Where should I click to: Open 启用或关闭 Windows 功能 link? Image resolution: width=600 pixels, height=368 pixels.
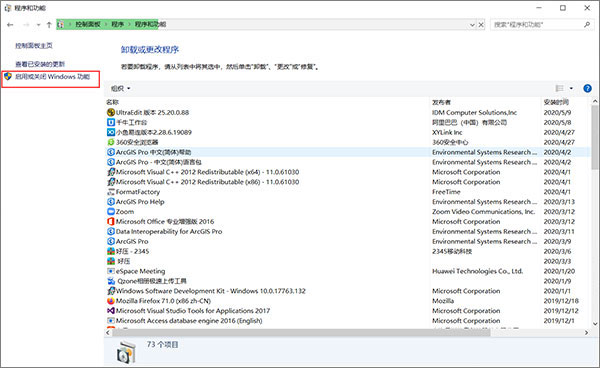(52, 77)
